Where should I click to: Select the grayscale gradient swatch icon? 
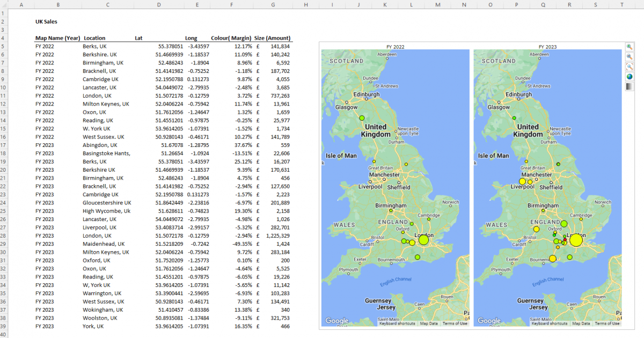(629, 86)
